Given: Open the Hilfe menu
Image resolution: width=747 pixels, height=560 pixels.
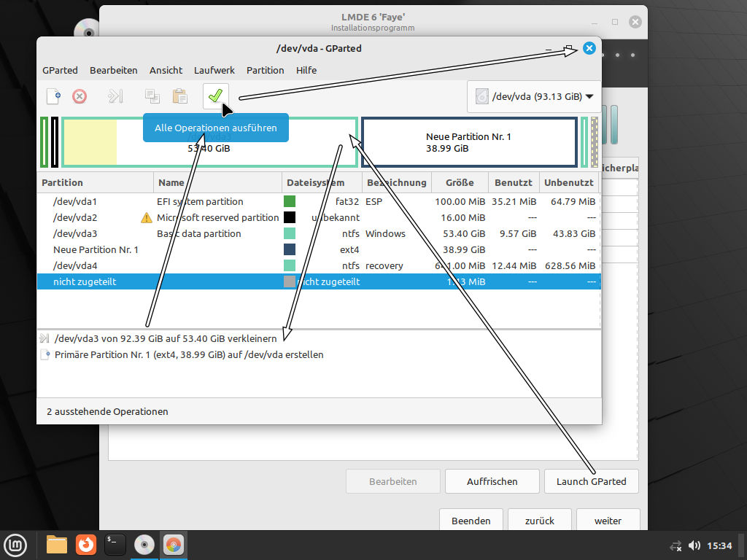Looking at the screenshot, I should [x=306, y=70].
